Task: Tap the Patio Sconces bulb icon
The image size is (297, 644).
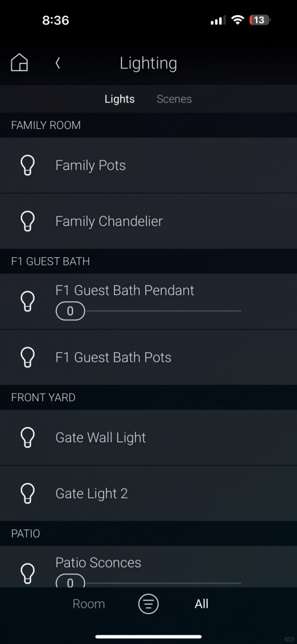Action: point(28,573)
